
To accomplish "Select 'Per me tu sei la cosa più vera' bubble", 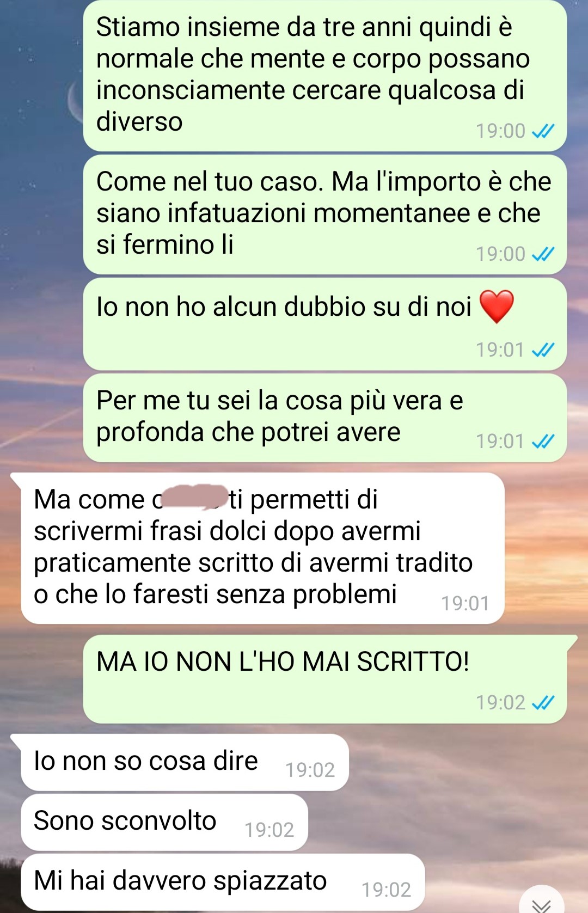I will (x=325, y=418).
